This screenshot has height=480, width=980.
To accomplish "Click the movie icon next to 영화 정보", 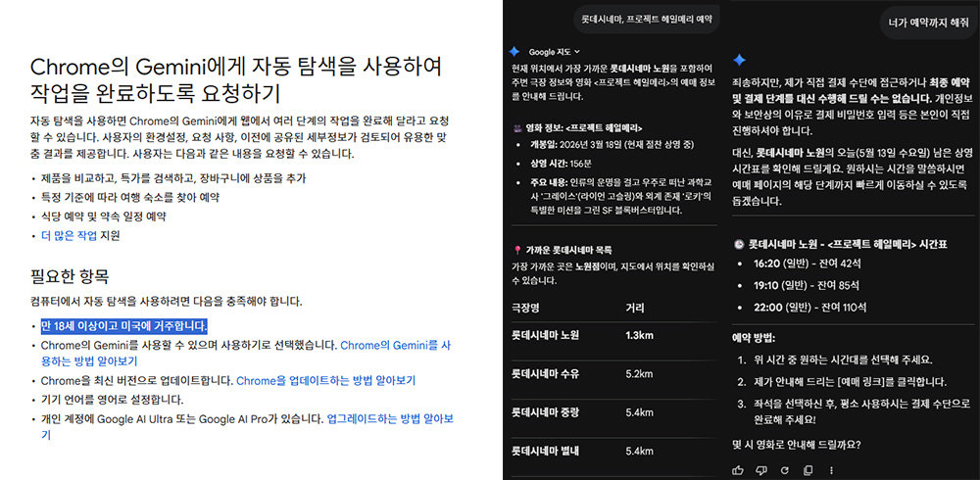I will pyautogui.click(x=516, y=128).
